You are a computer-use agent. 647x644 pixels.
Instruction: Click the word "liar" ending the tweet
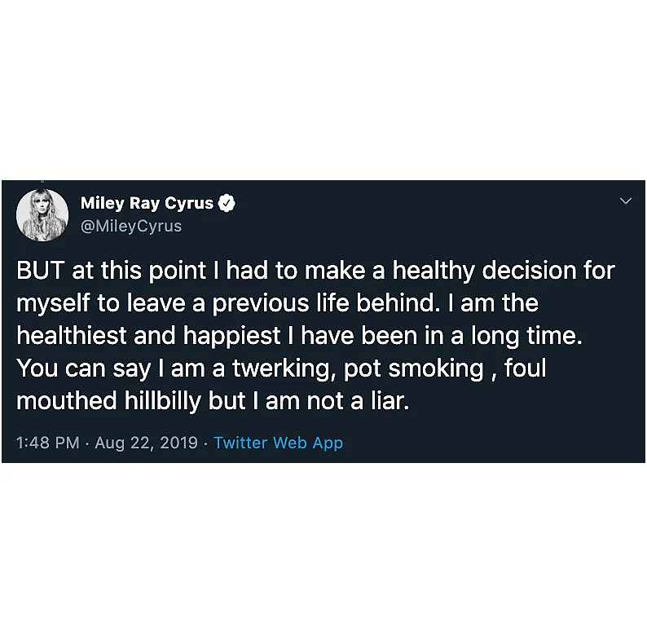pos(384,401)
